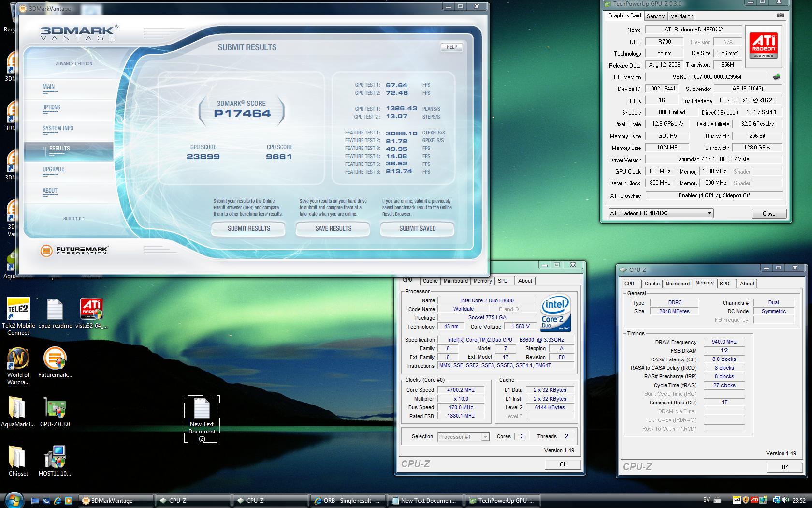
Task: Select the cpuz-readme file on the desktop
Action: pos(55,314)
